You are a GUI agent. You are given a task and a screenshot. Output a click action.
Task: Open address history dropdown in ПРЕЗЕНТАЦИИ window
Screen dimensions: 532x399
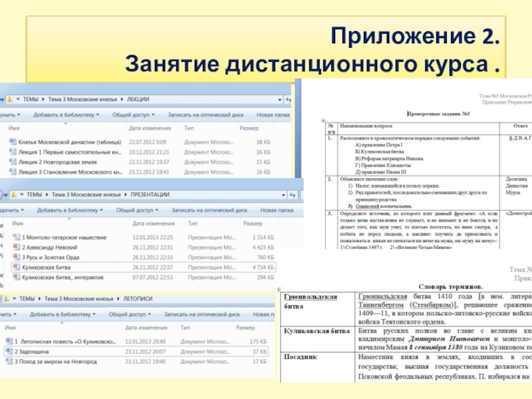(283, 195)
